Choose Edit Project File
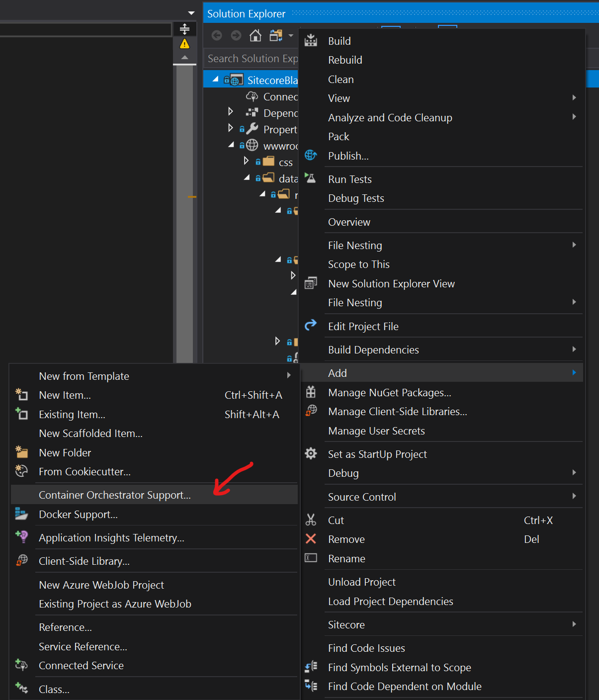This screenshot has height=700, width=599. [363, 327]
